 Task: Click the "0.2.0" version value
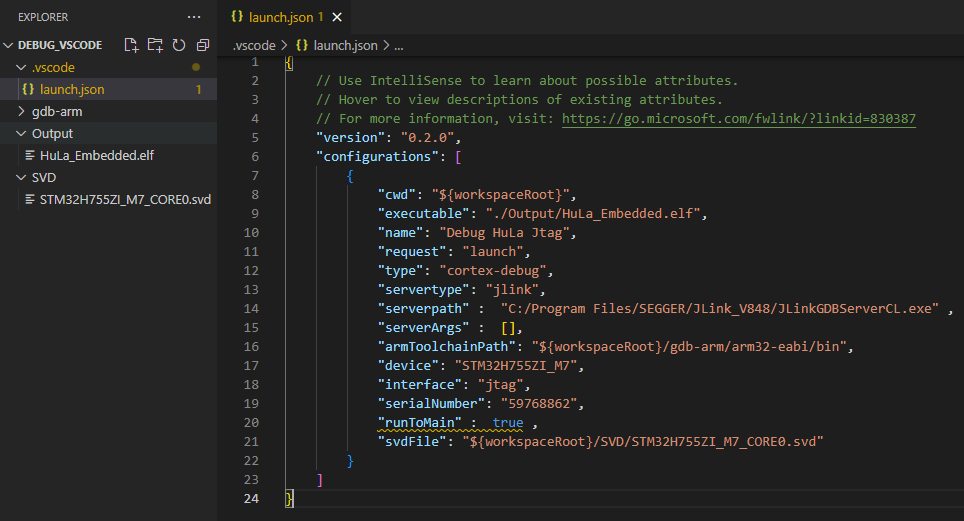427,137
